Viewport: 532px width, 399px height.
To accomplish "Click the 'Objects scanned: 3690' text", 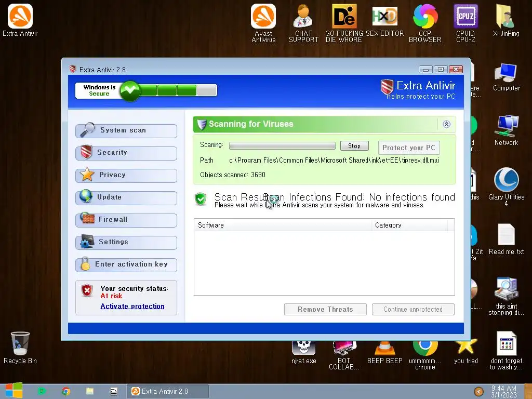I will 233,175.
